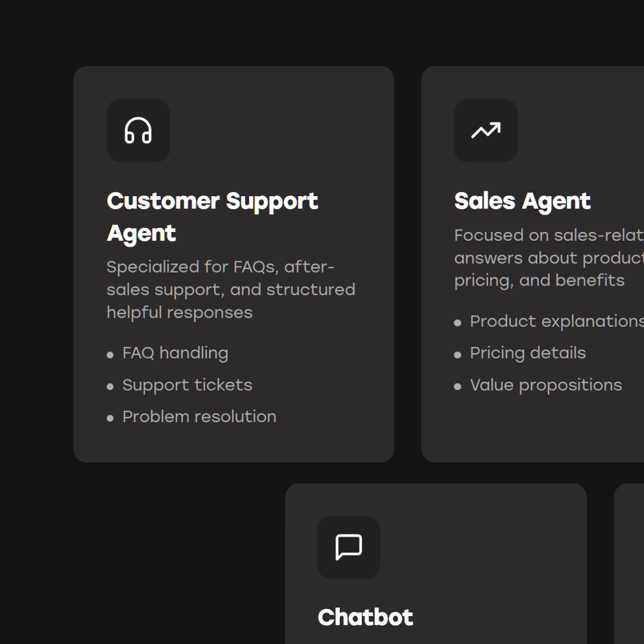Click the headphones icon on Customer Support card
644x644 pixels.
coord(138,130)
